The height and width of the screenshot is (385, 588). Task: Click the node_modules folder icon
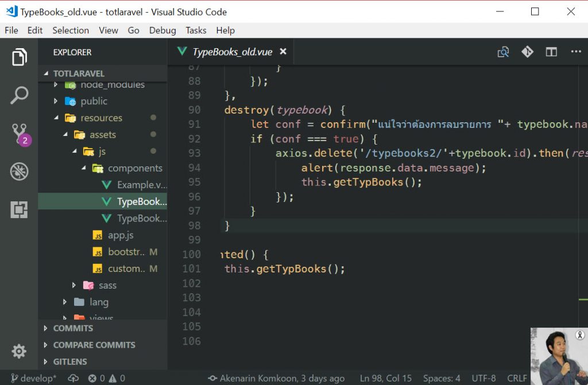71,85
